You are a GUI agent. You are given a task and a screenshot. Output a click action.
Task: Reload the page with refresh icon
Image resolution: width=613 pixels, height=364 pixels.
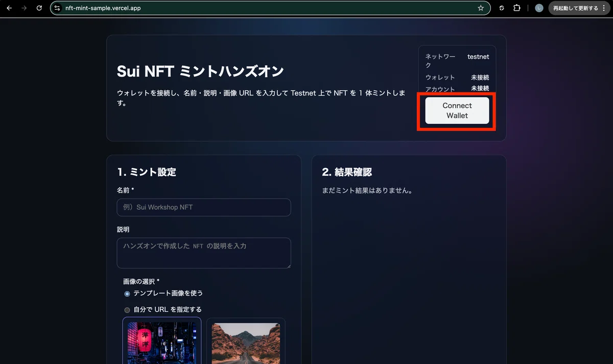coord(39,8)
